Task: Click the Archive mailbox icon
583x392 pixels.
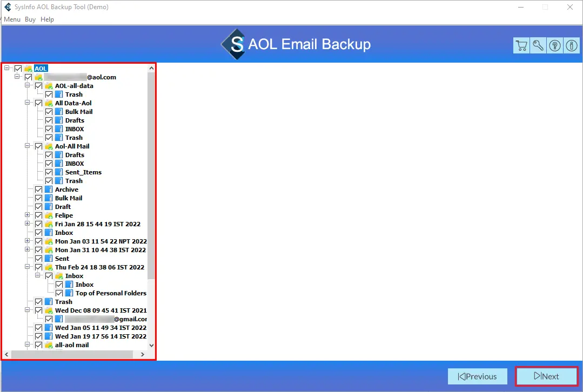Action: [49, 190]
